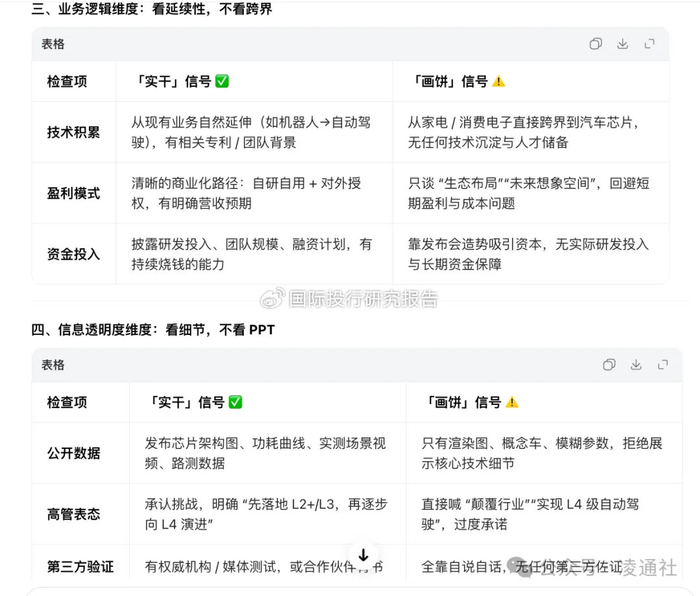Click the 公开数据 row label
Screen dimensions: 700x596
click(x=74, y=453)
